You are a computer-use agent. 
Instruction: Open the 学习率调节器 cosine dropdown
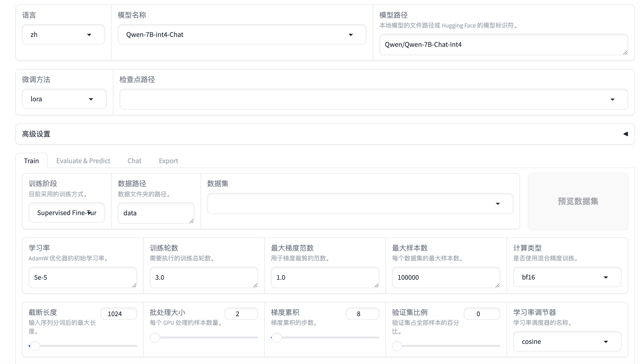(567, 342)
